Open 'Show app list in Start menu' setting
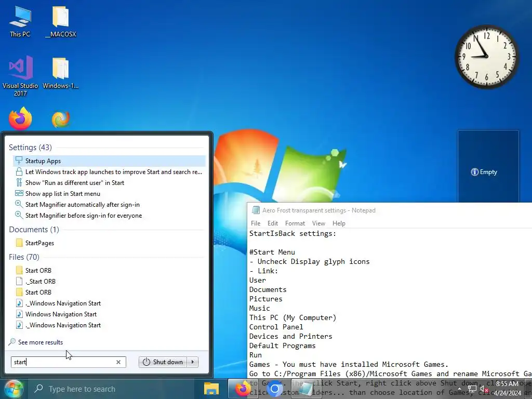Screen dimensions: 532x399 (109, 193)
